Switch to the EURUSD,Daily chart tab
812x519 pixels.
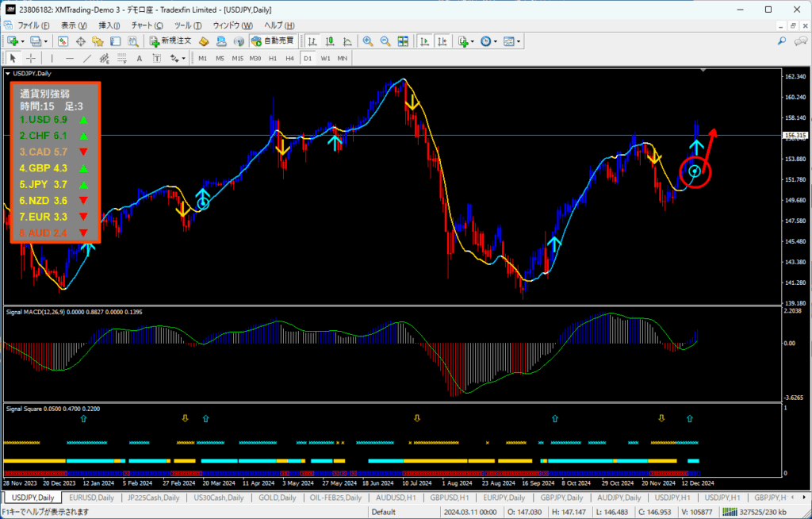point(92,498)
